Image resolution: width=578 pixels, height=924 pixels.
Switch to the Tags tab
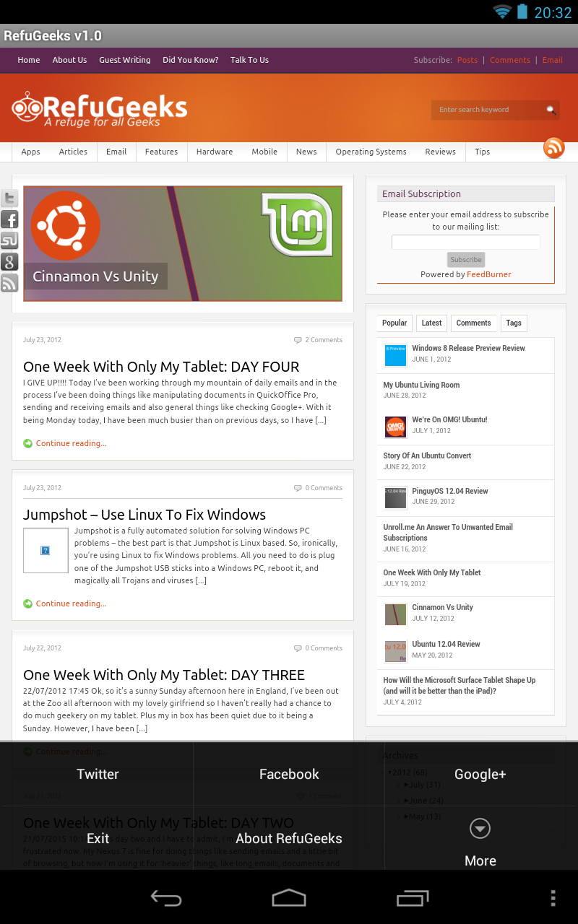(514, 323)
